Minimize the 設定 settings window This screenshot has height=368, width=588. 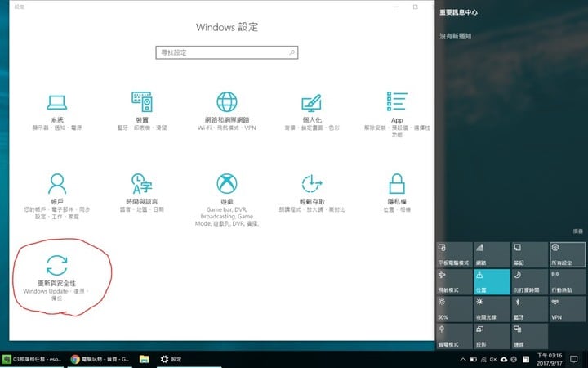pos(396,7)
